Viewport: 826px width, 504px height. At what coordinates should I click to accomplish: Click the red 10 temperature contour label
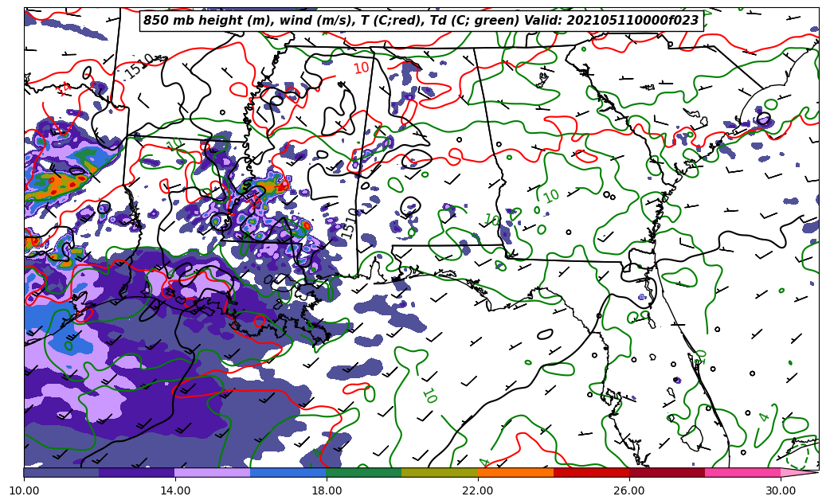[362, 68]
